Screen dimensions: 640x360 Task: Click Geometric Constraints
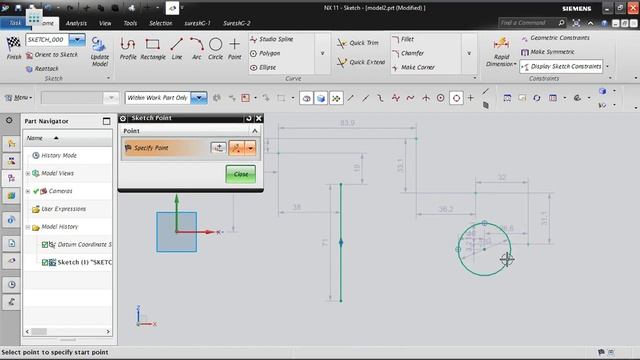(555, 38)
